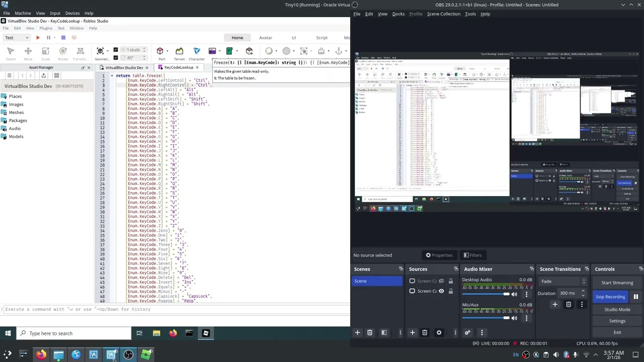Start playtest with the red Play icon
This screenshot has height=362, width=644.
pyautogui.click(x=38, y=38)
